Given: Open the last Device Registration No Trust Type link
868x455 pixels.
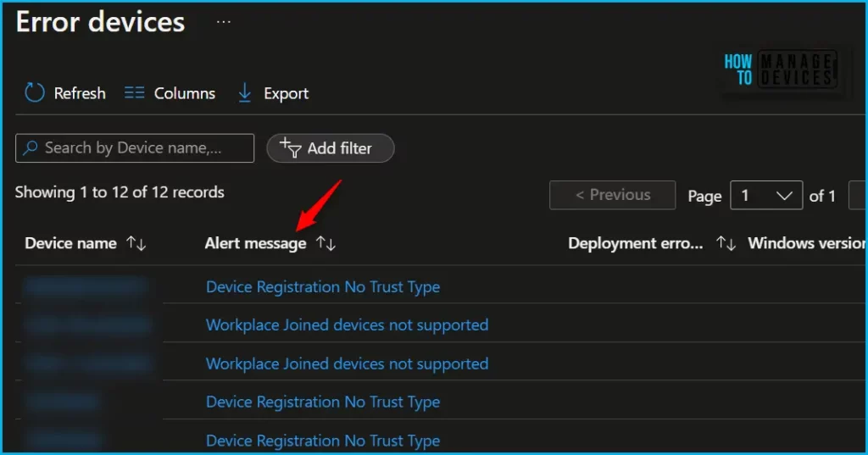Looking at the screenshot, I should coord(323,441).
